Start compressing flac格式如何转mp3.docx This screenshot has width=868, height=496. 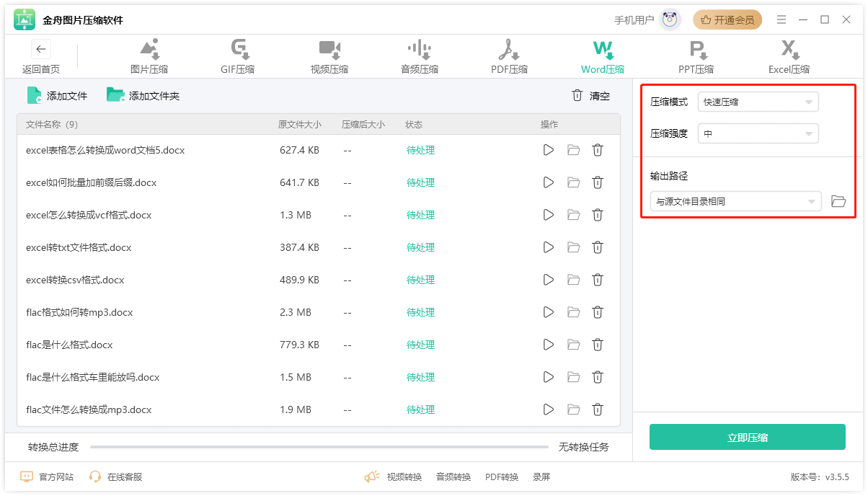click(x=549, y=312)
